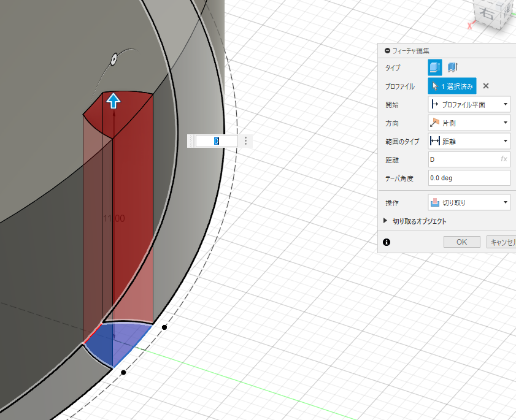This screenshot has height=420, width=516.
Task: Open the 方向 片側 dropdown
Action: point(469,123)
